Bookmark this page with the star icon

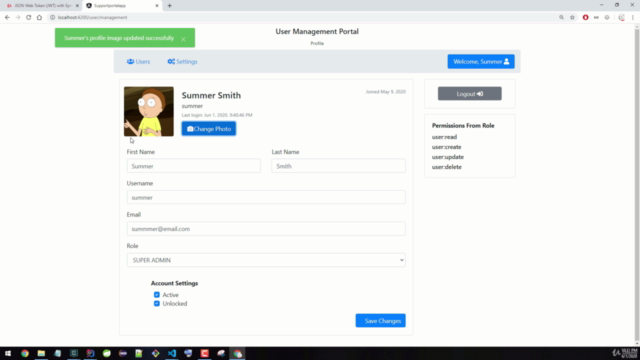[x=572, y=18]
